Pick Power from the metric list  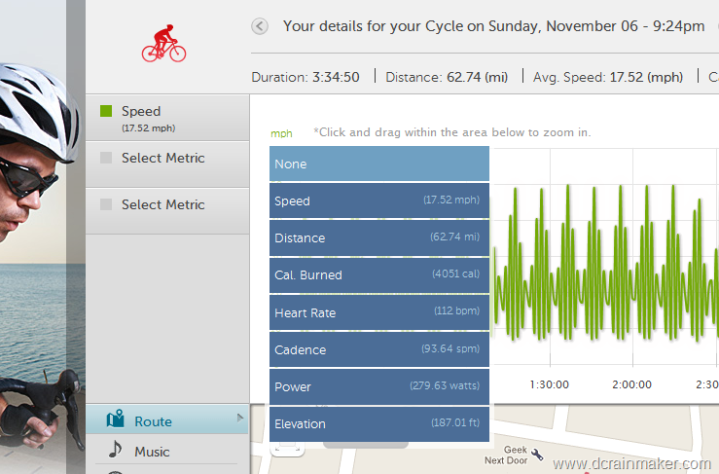(x=379, y=386)
